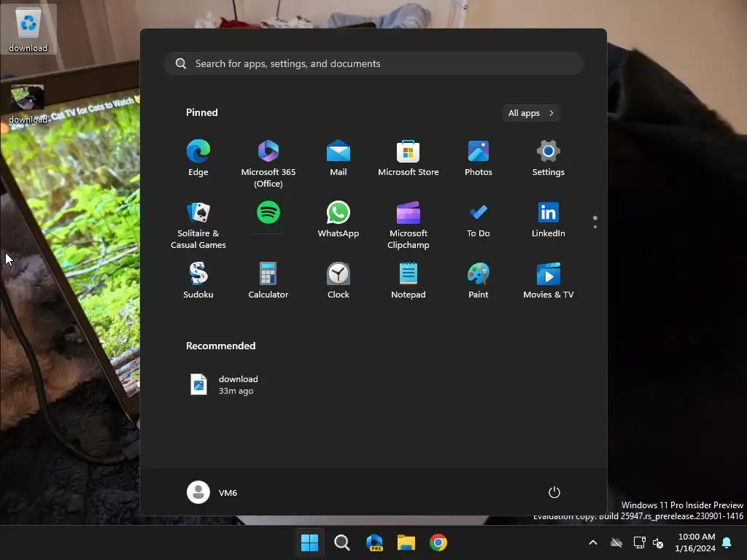The width and height of the screenshot is (747, 560).
Task: Open the notifications bell icon
Action: click(727, 542)
